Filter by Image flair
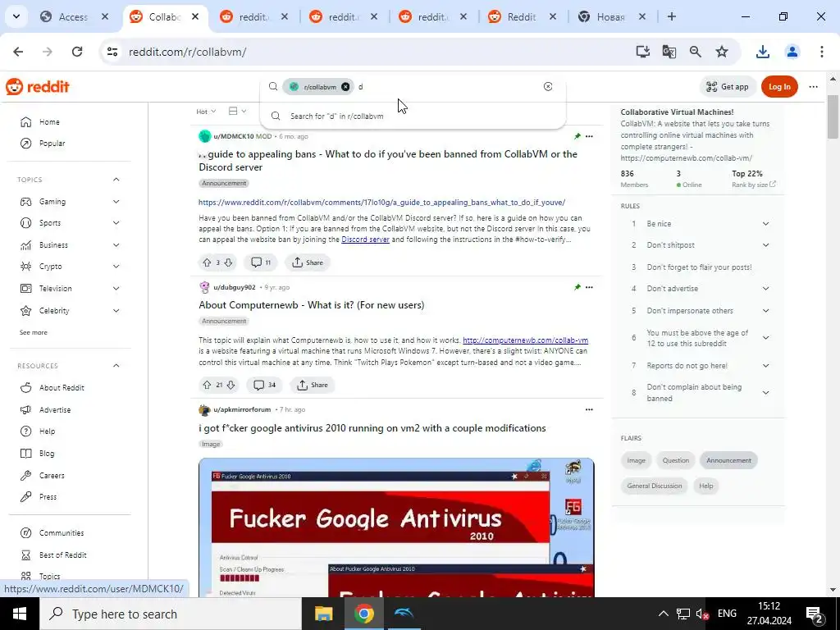Image resolution: width=840 pixels, height=630 pixels. (636, 460)
